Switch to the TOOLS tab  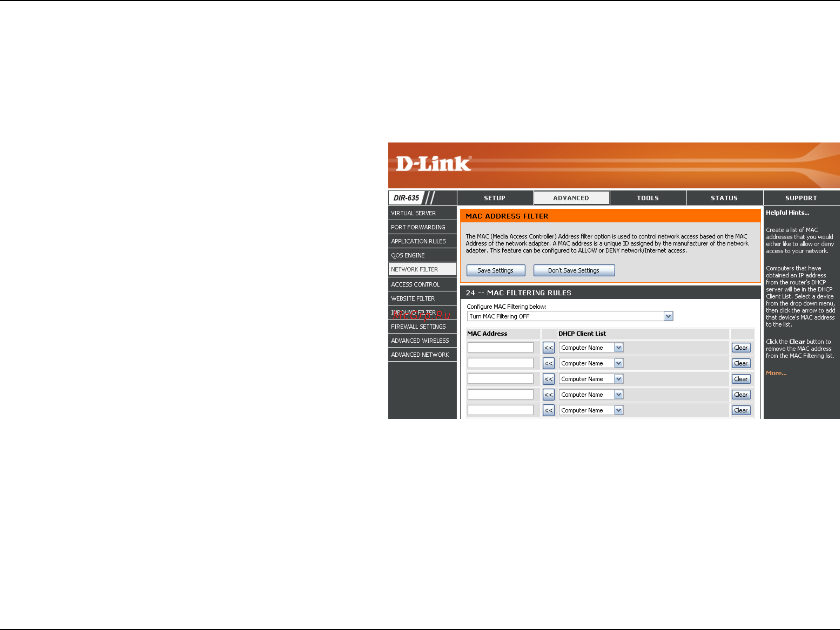click(648, 198)
